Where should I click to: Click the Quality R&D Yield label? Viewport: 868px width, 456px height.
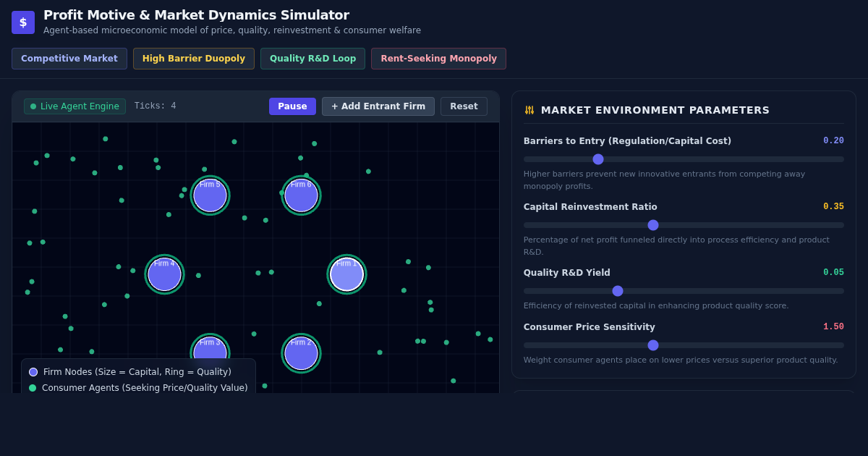[x=567, y=273]
